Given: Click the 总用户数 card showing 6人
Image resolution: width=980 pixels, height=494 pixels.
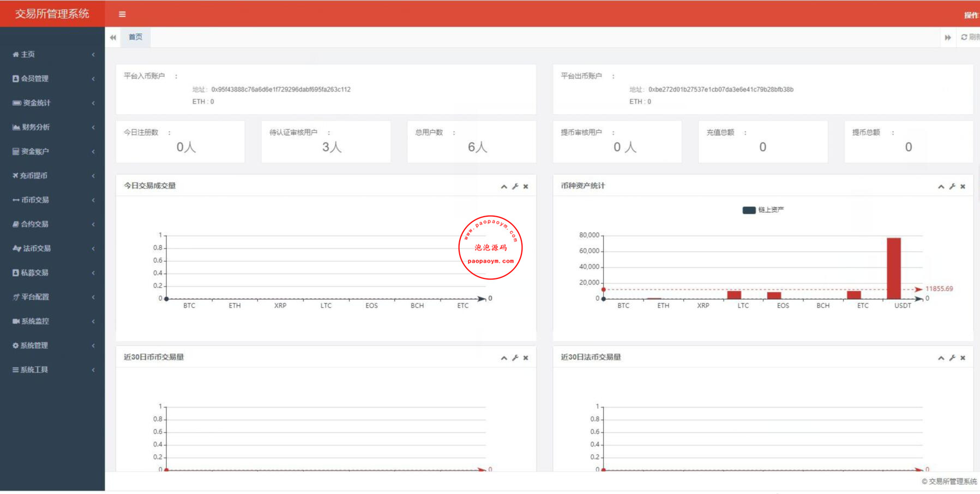Looking at the screenshot, I should pyautogui.click(x=472, y=142).
